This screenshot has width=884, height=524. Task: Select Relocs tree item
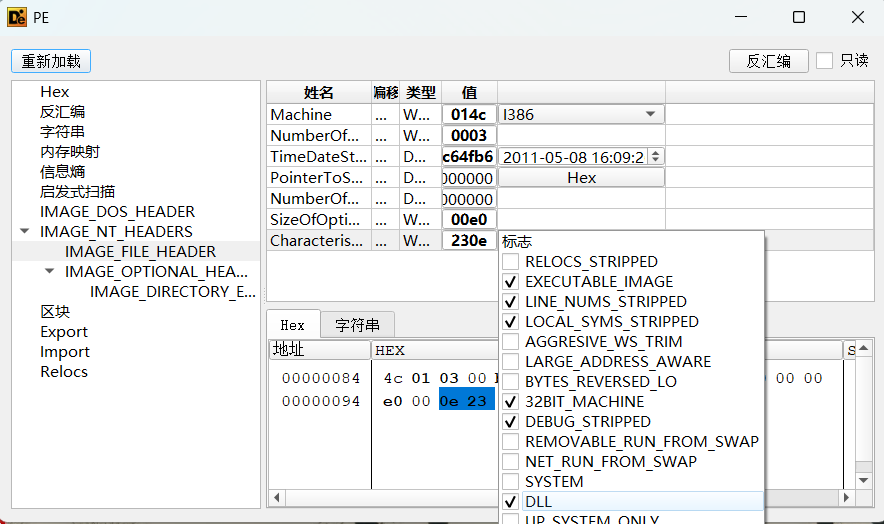point(64,372)
